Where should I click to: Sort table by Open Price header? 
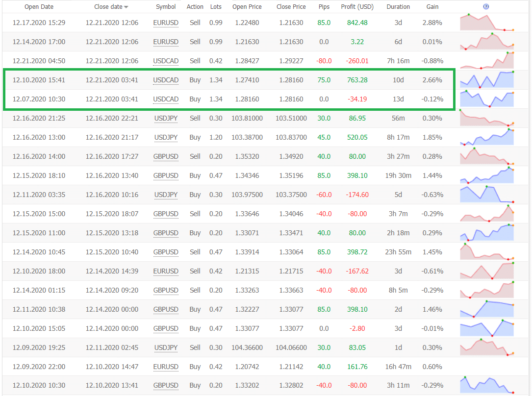pyautogui.click(x=247, y=7)
